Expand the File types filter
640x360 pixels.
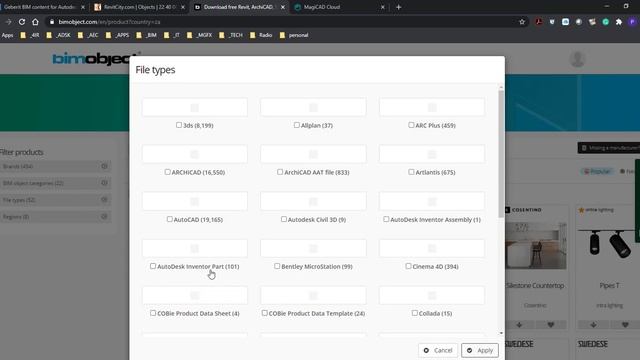[x=55, y=200]
